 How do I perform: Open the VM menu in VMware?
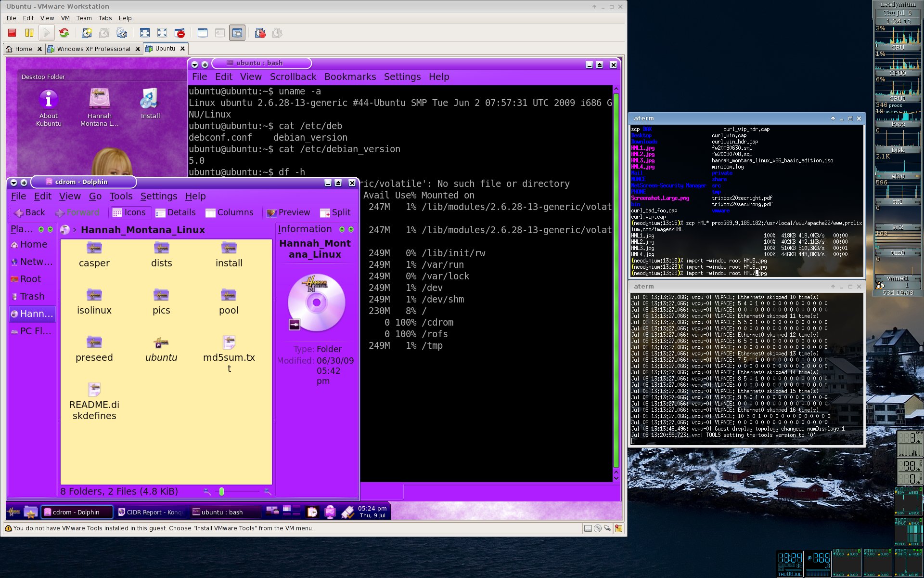click(x=65, y=18)
